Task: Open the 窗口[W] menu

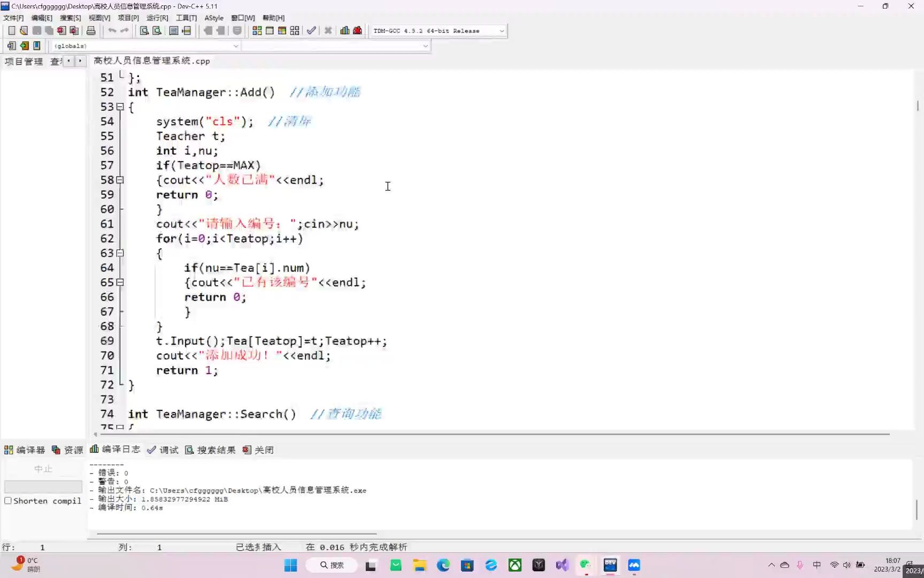Action: (243, 18)
